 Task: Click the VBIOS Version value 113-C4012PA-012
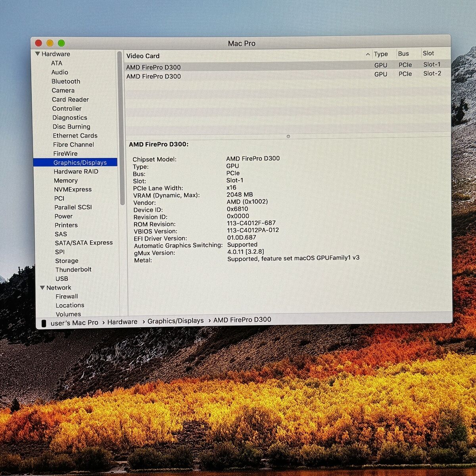tap(253, 230)
